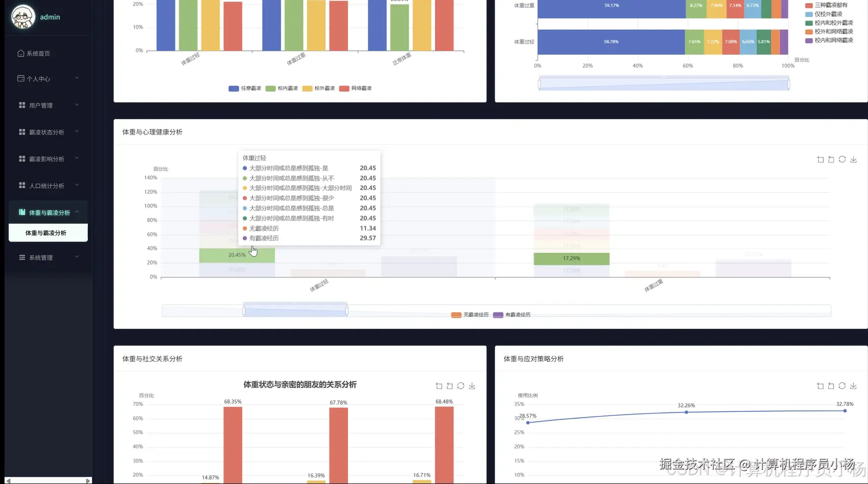Screen dimensions: 868x484
Task: Click the 58.78% blue bar segment
Action: pos(612,42)
